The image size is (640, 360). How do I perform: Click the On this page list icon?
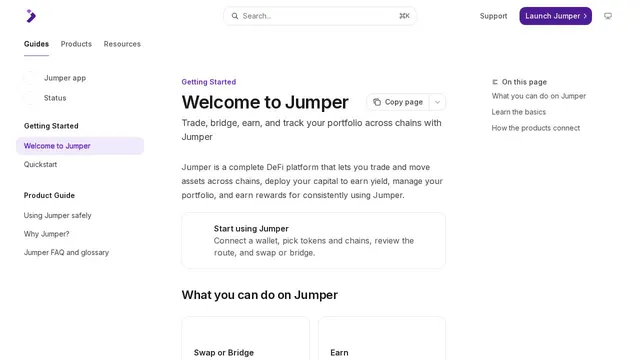click(x=495, y=82)
